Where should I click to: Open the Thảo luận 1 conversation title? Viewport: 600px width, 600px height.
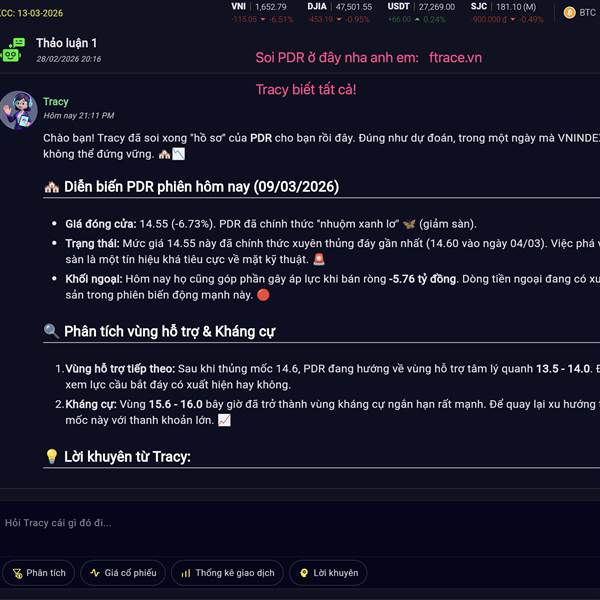pos(67,43)
